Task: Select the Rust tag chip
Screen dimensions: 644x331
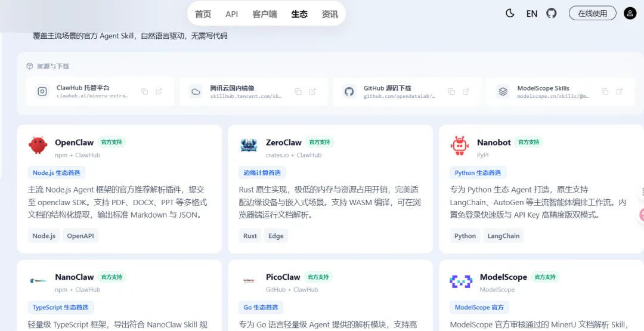Action: coord(250,236)
